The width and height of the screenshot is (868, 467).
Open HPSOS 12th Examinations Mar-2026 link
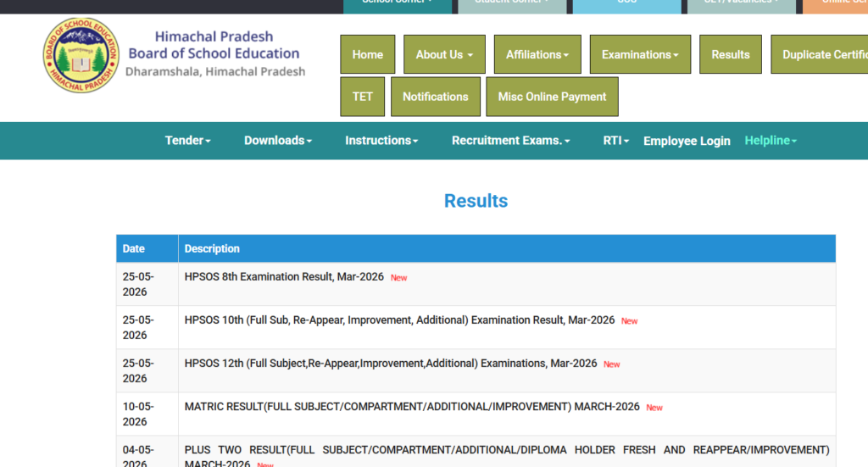(391, 363)
